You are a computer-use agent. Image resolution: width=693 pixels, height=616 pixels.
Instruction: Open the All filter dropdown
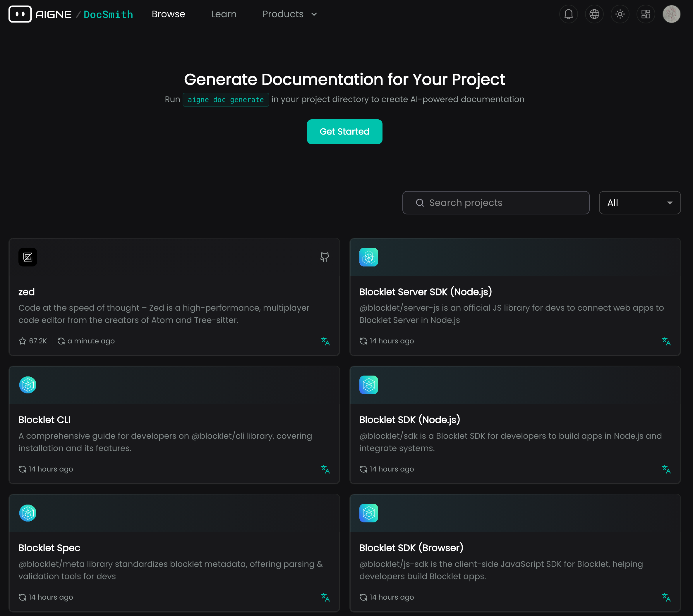(639, 203)
